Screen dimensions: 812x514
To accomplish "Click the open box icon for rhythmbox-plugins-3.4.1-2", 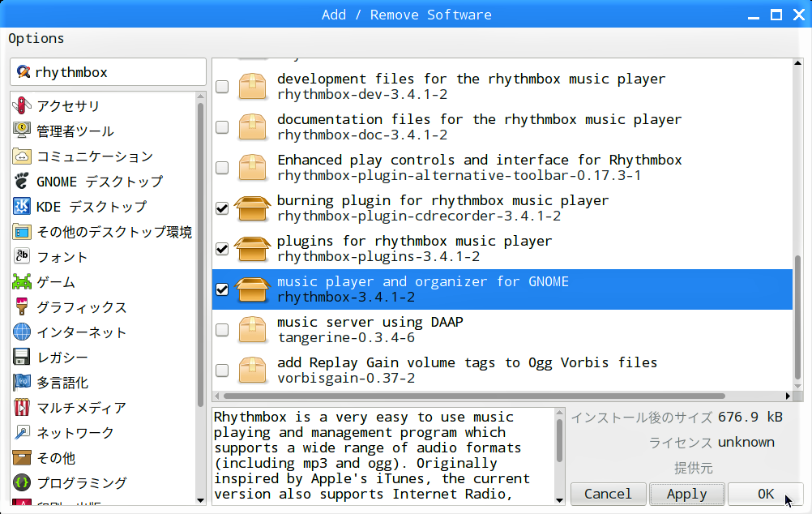I will (x=252, y=248).
